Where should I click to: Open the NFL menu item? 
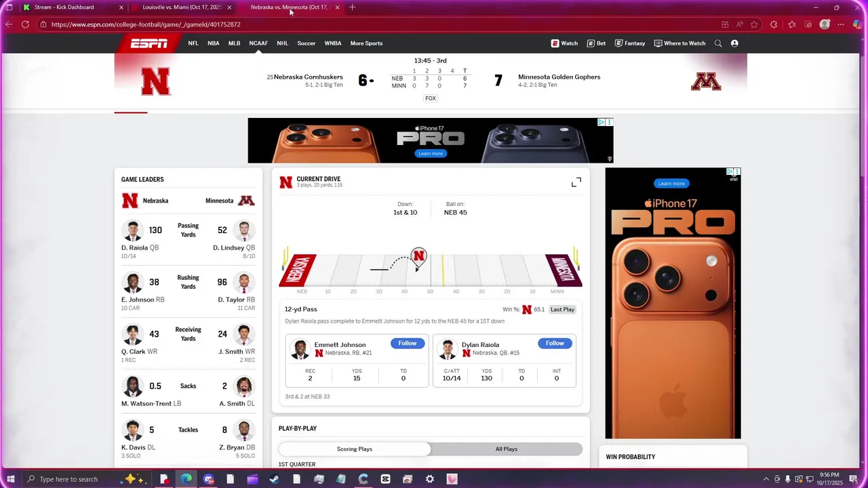pos(193,43)
